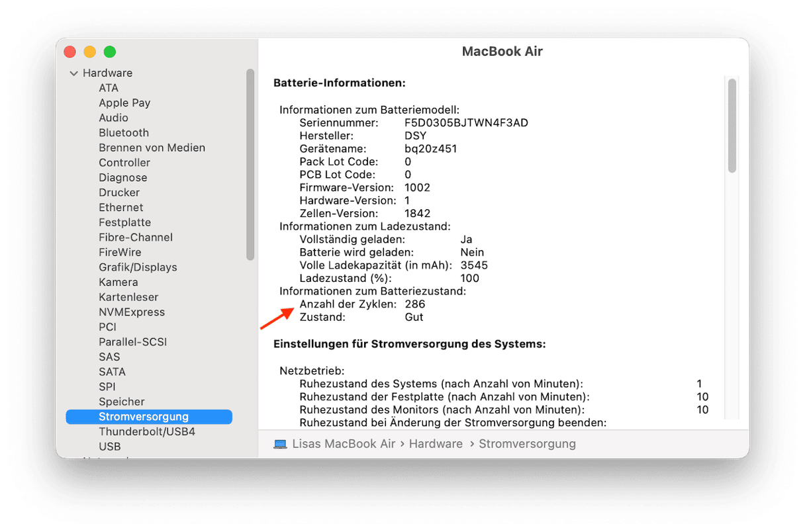Click the Pack Lot Code label
This screenshot has height=532, width=805.
click(x=339, y=161)
